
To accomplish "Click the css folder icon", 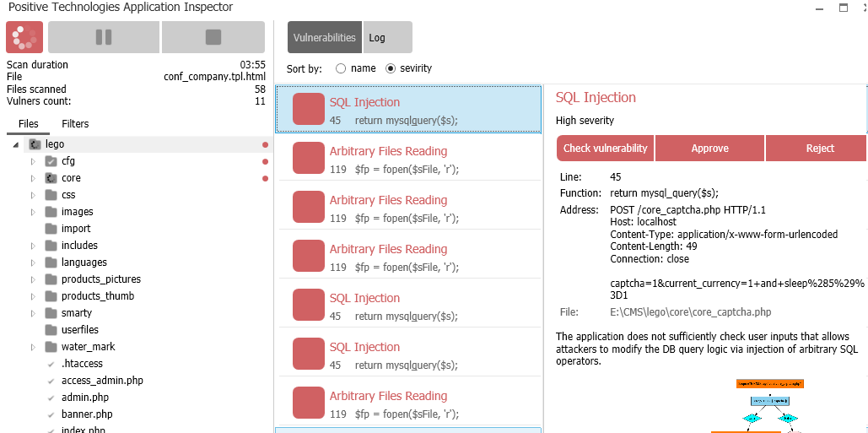I will 51,195.
